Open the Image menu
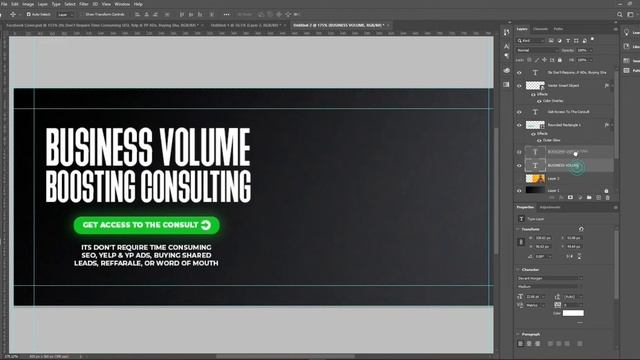The image size is (640, 360). click(x=28, y=4)
